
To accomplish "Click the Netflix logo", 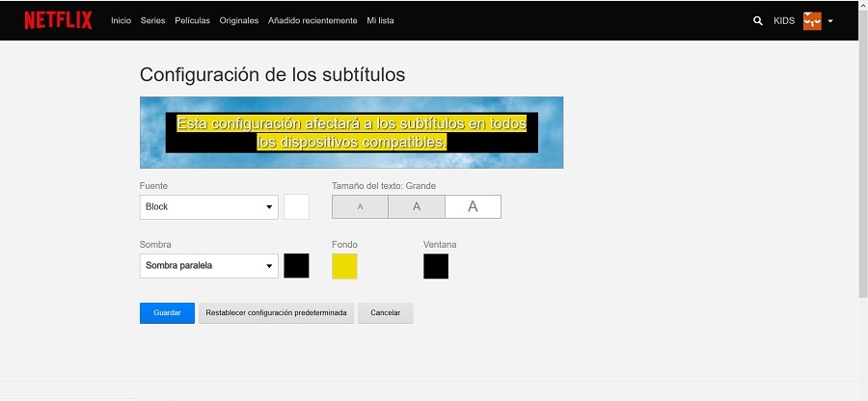I will 58,20.
